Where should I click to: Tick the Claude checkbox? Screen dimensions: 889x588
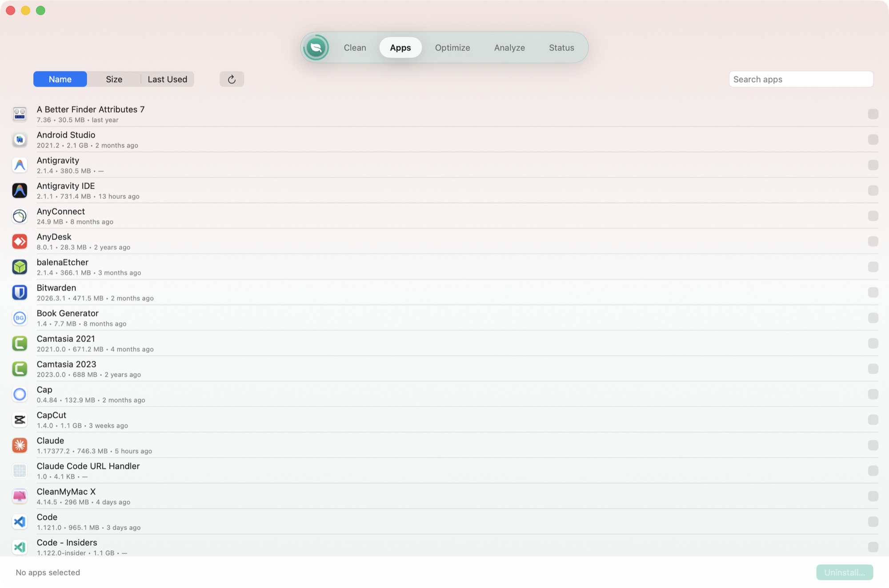873,445
